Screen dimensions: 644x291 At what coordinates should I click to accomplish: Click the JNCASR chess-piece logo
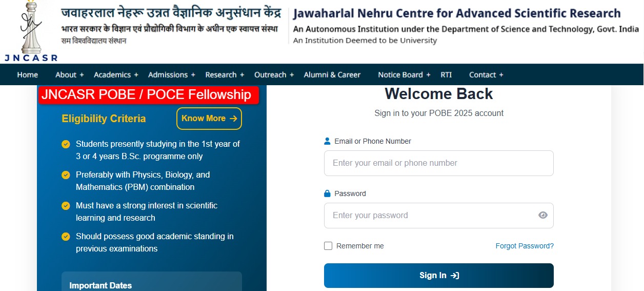[x=31, y=31]
